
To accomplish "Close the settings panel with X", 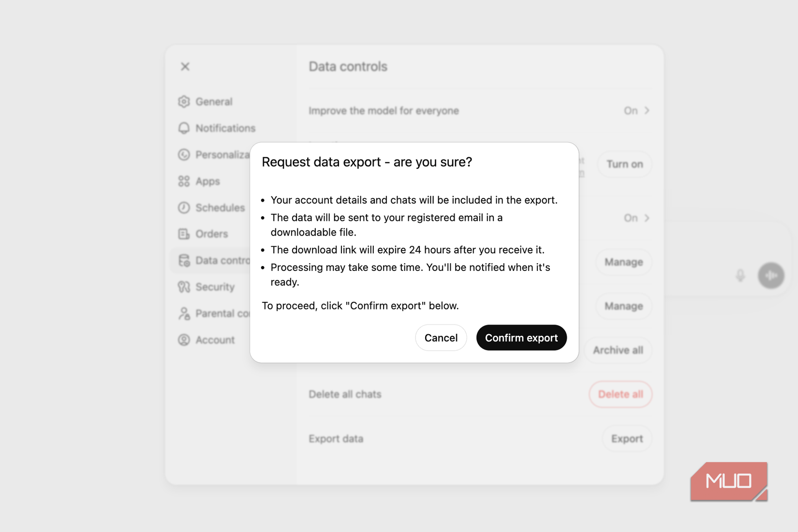I will pos(185,67).
